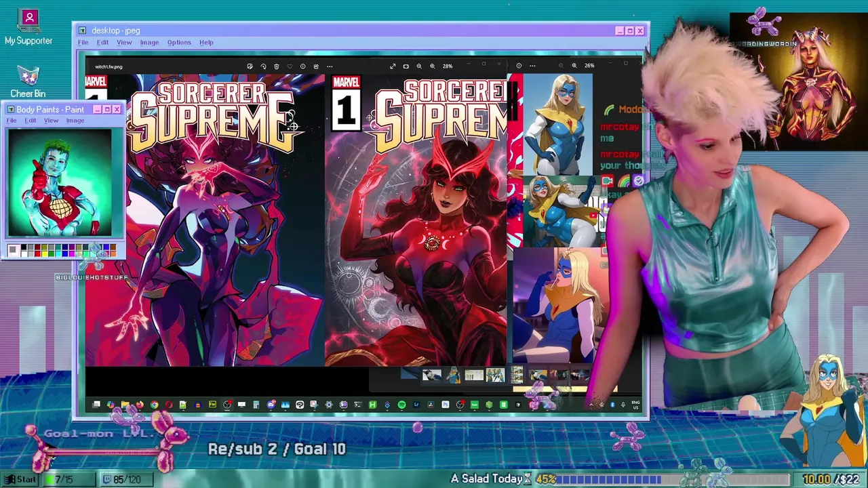The image size is (868, 488).
Task: Show file info in witch1 viewer
Action: pyautogui.click(x=303, y=66)
